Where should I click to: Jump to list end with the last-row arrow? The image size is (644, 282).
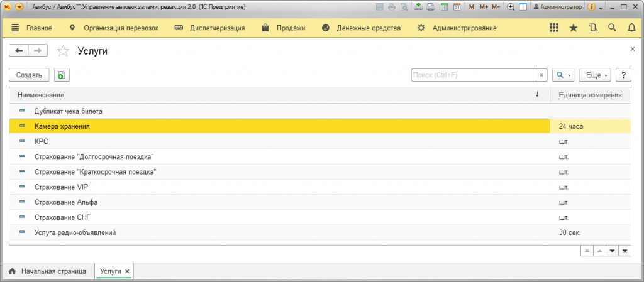coord(625,251)
